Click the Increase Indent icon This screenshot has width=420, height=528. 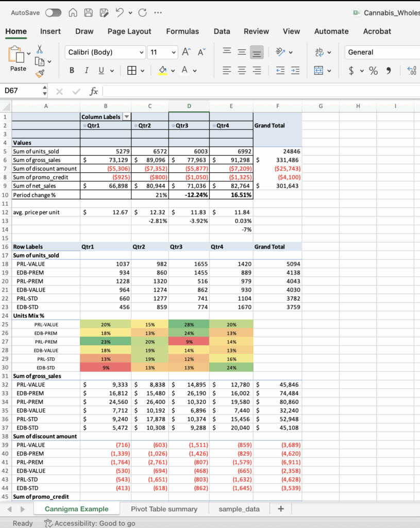295,71
